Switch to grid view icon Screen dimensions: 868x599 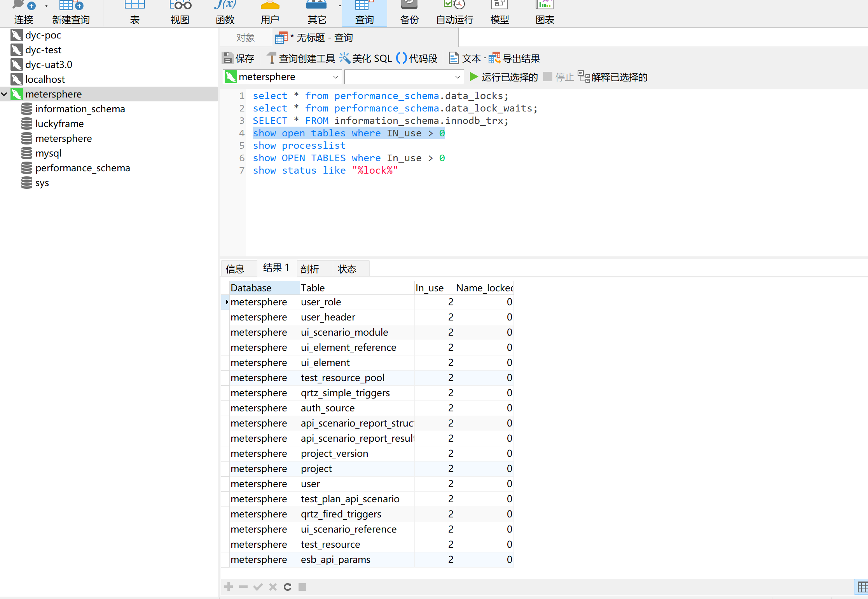pos(862,587)
